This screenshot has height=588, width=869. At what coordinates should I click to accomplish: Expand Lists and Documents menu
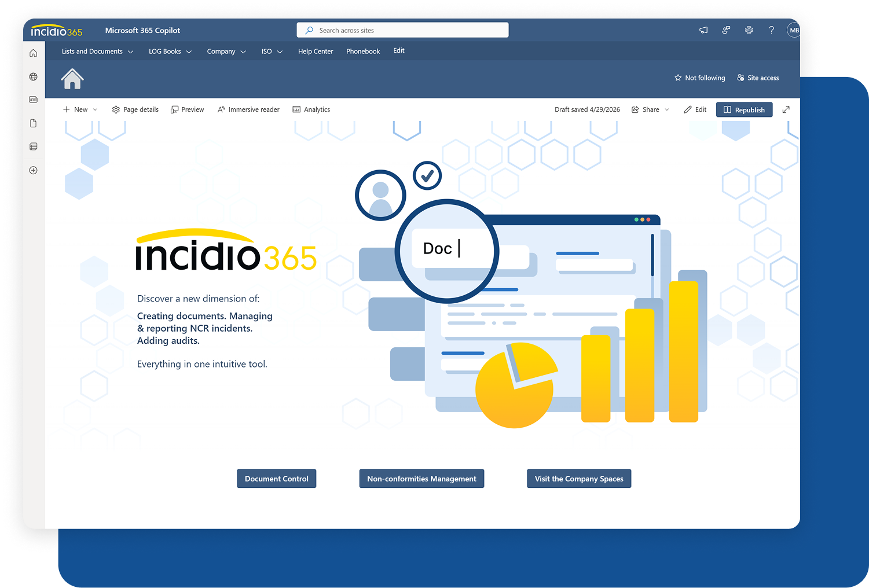point(97,52)
